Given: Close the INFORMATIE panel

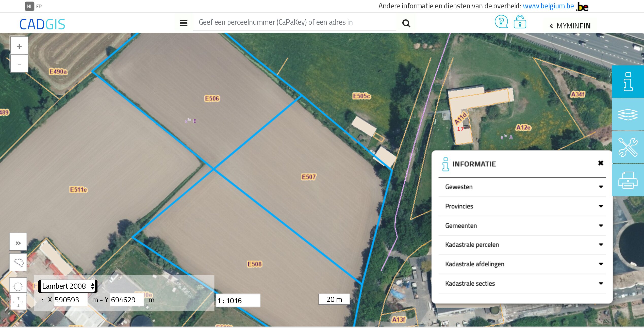Looking at the screenshot, I should click(601, 163).
